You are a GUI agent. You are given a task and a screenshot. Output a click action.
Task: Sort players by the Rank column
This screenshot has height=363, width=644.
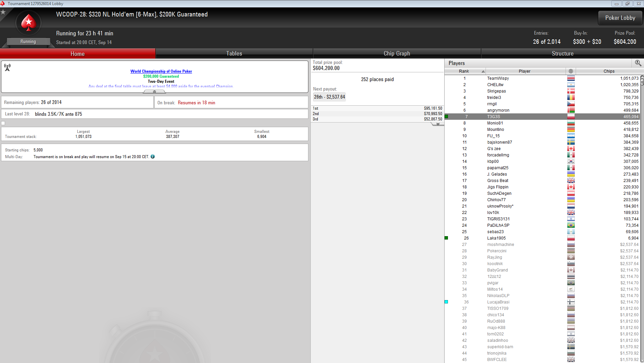click(x=464, y=71)
